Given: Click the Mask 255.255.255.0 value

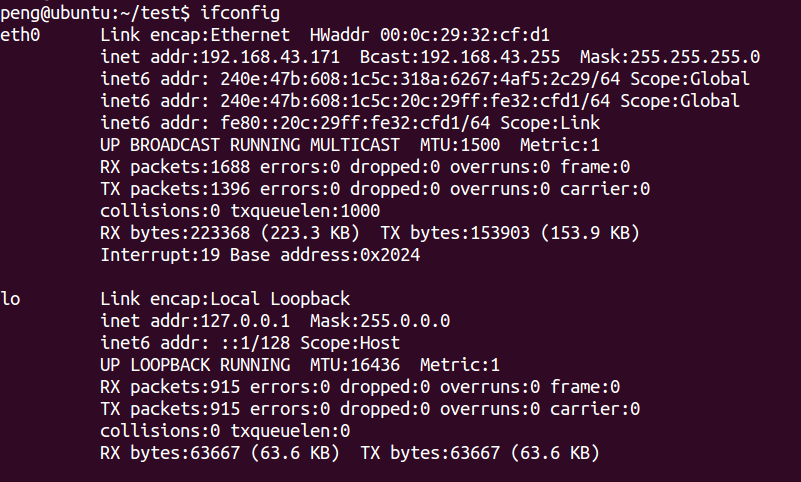Looking at the screenshot, I should [x=670, y=57].
